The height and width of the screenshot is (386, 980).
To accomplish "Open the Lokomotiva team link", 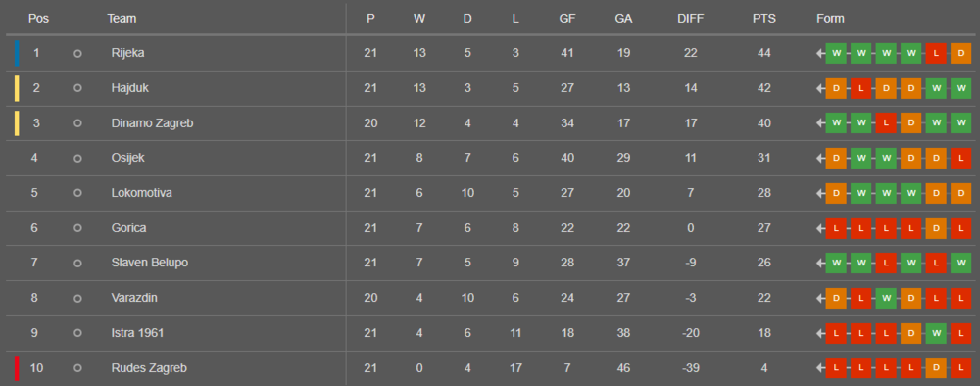I will click(x=142, y=194).
